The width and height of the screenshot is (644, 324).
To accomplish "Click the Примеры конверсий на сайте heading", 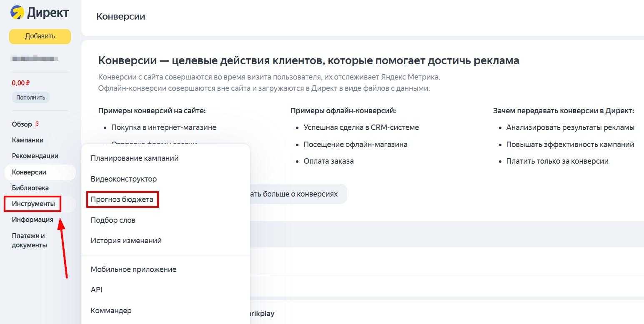I will coord(152,111).
